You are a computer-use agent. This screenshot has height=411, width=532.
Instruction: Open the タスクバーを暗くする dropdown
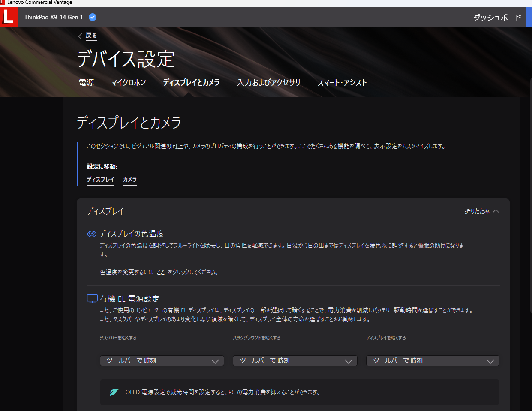pyautogui.click(x=162, y=360)
